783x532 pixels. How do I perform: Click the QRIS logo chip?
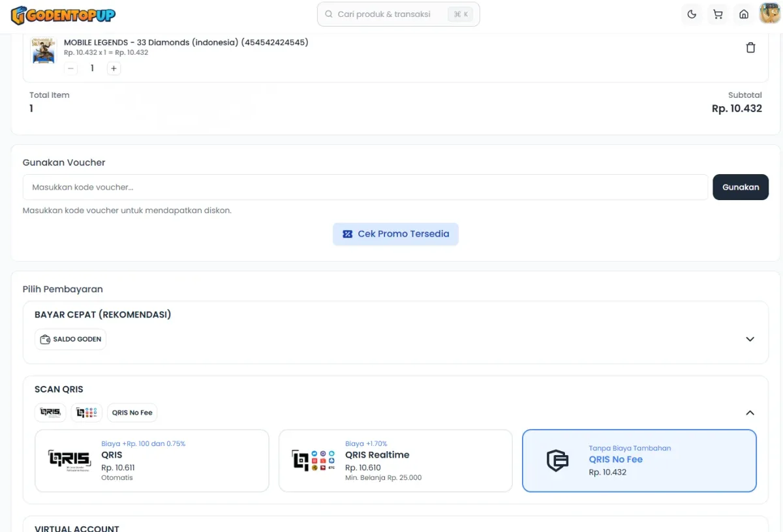pyautogui.click(x=50, y=413)
